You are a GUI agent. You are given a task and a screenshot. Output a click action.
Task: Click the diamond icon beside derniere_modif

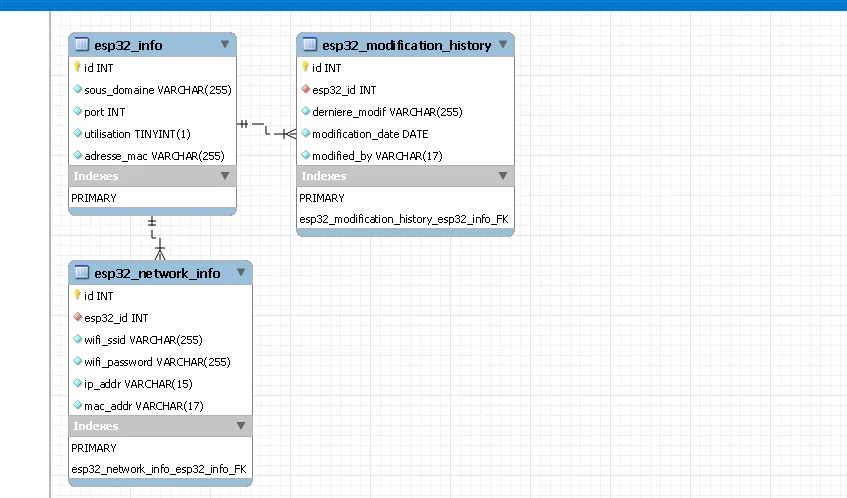(305, 111)
